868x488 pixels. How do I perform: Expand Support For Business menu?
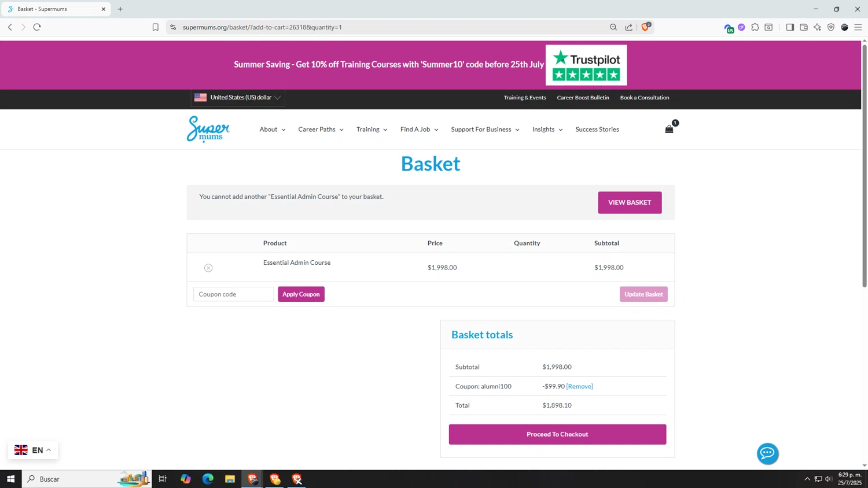click(485, 130)
